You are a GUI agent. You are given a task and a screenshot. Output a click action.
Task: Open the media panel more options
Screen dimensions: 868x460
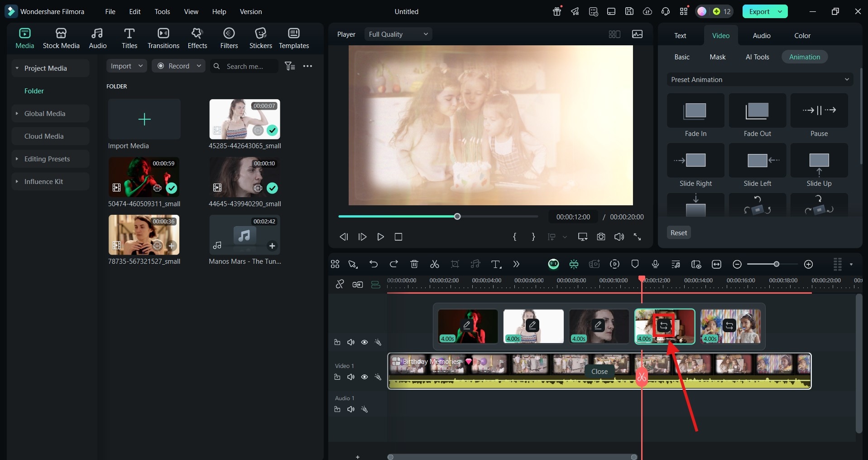pos(307,66)
